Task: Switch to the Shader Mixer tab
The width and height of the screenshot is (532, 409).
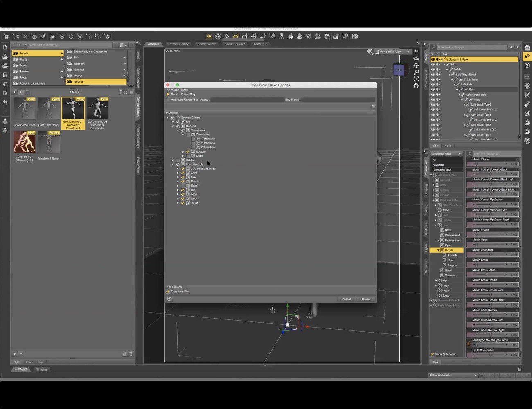Action: pos(206,44)
